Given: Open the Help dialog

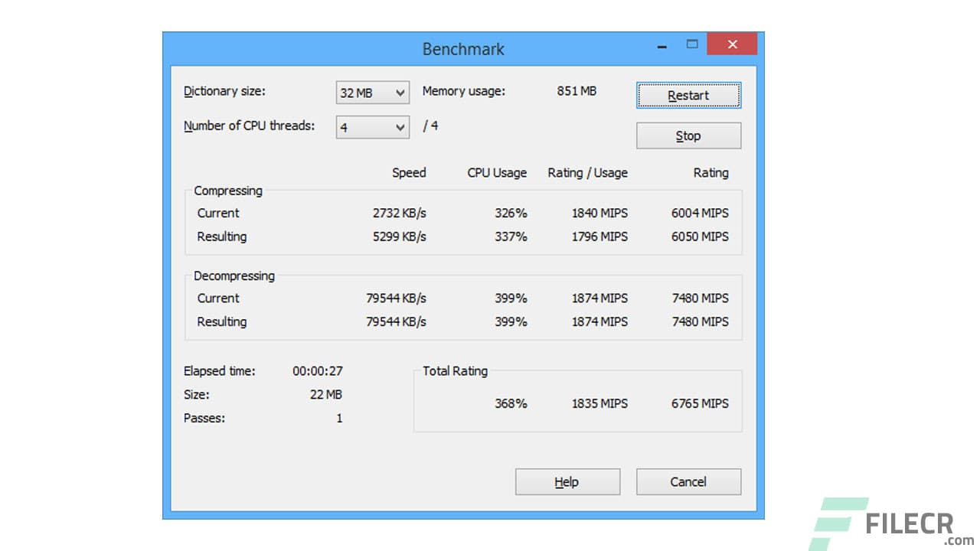Looking at the screenshot, I should (x=567, y=481).
